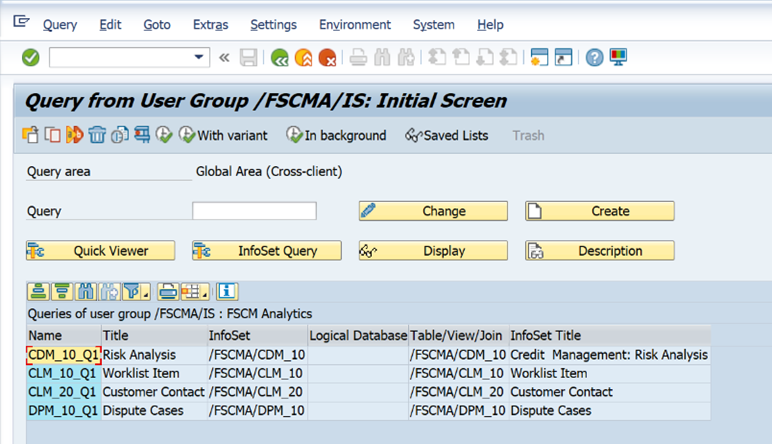Open the Environment menu
Image resolution: width=772 pixels, height=444 pixels.
pos(355,25)
